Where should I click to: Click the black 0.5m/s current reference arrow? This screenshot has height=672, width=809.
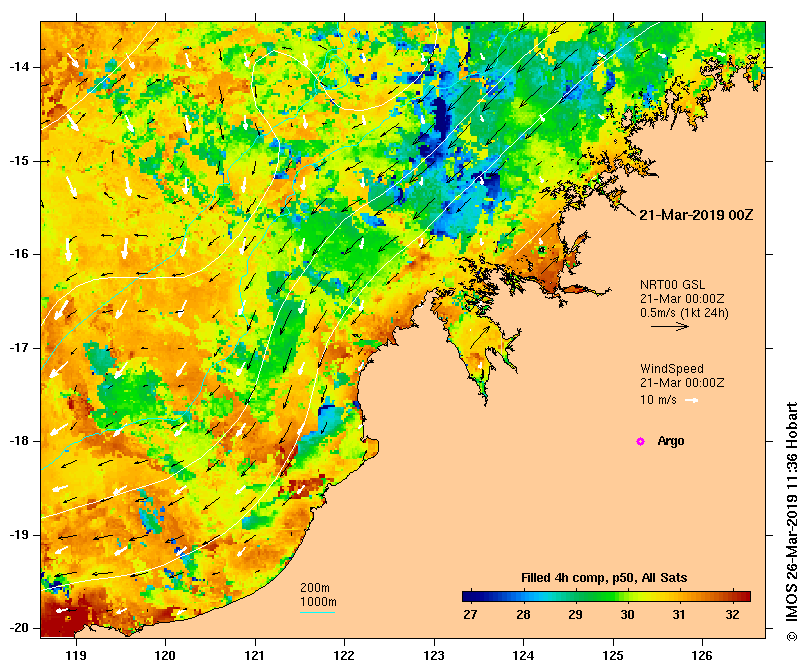pos(670,326)
